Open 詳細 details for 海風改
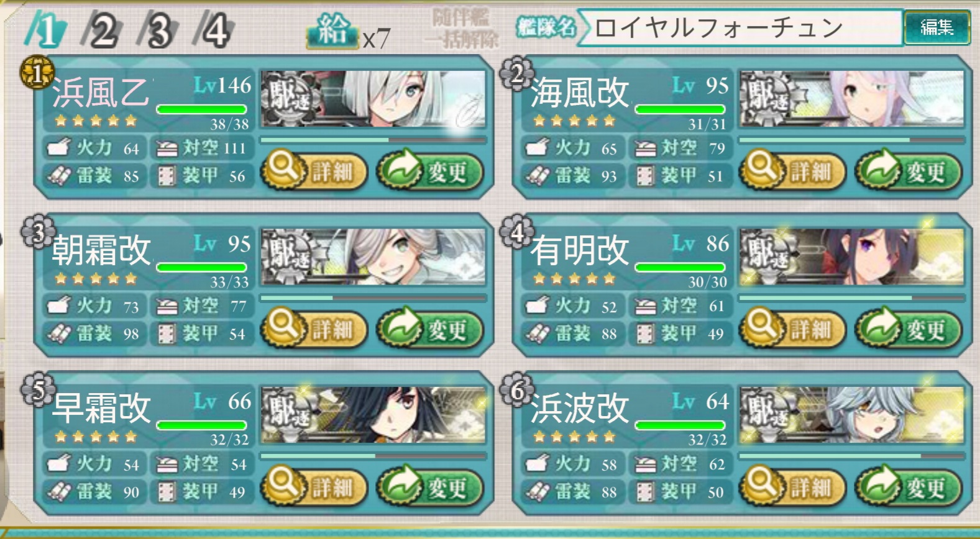Image resolution: width=980 pixels, height=539 pixels. (x=792, y=171)
